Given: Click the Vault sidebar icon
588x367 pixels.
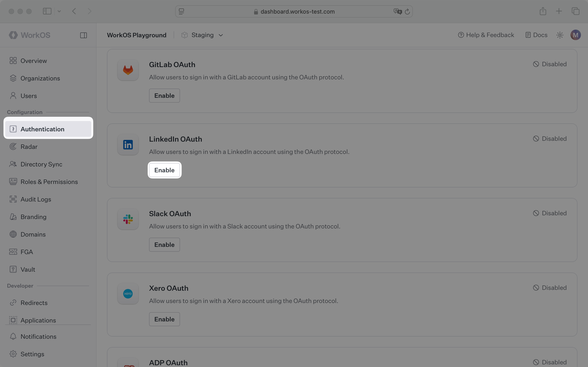Looking at the screenshot, I should (x=13, y=269).
